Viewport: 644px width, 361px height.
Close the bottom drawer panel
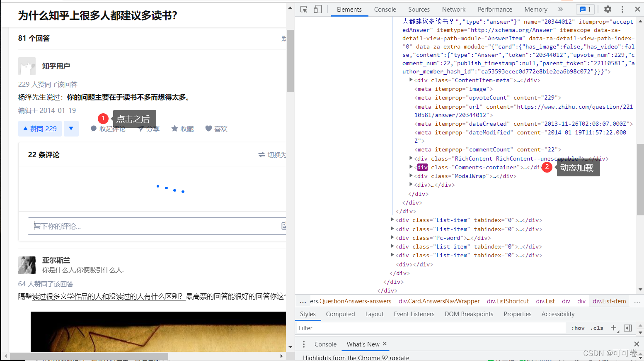pyautogui.click(x=637, y=344)
